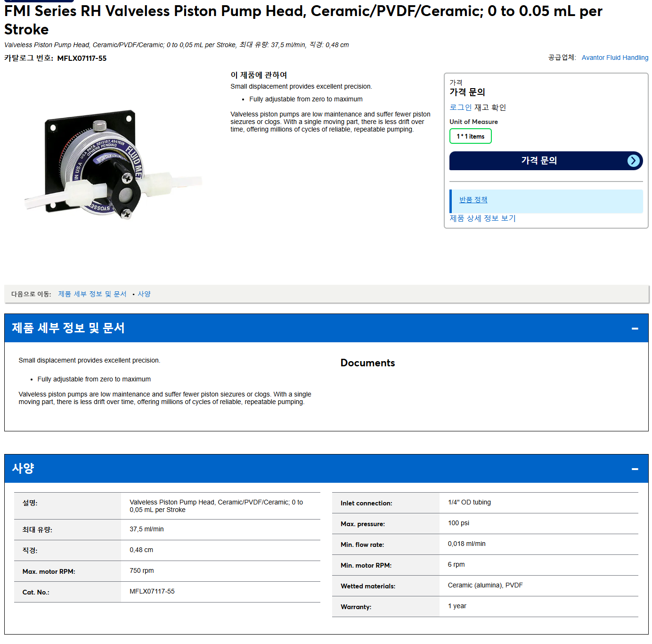The image size is (652, 644).
Task: Collapse the 사양 section
Action: 635,469
